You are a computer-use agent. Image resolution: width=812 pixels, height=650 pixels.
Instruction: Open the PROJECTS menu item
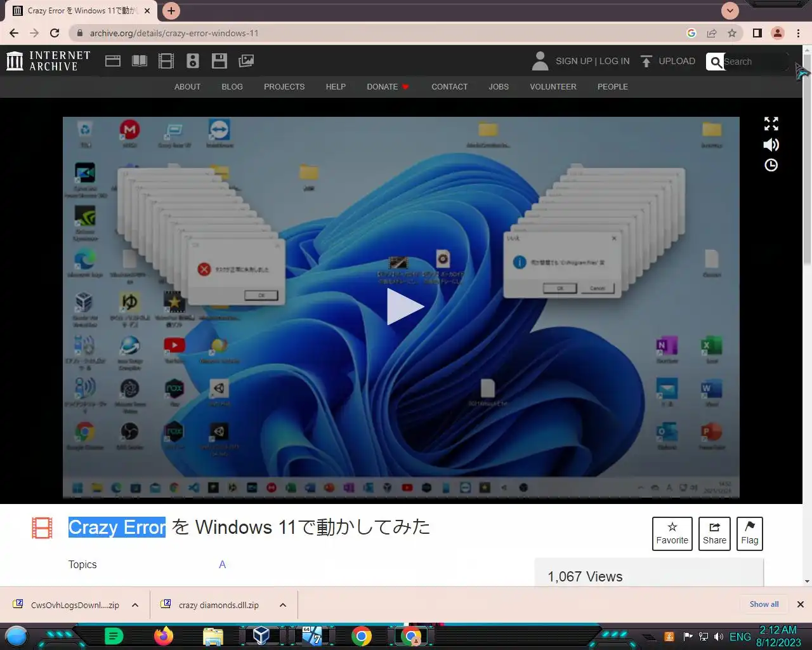tap(284, 87)
